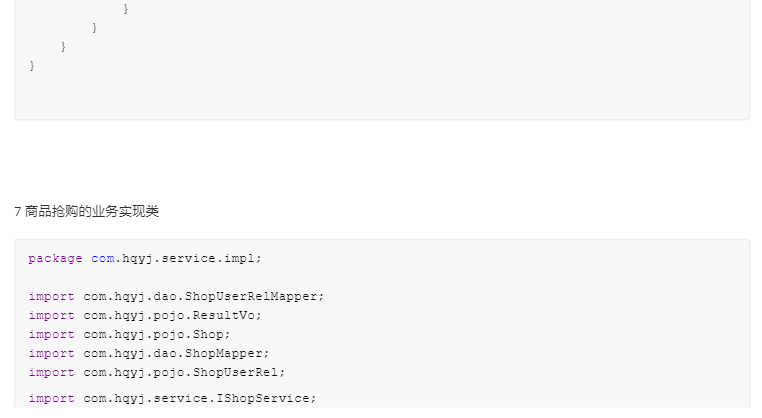Click the ShopUserRelMapper import line
Viewport: 762px width, 418px height.
point(176,296)
